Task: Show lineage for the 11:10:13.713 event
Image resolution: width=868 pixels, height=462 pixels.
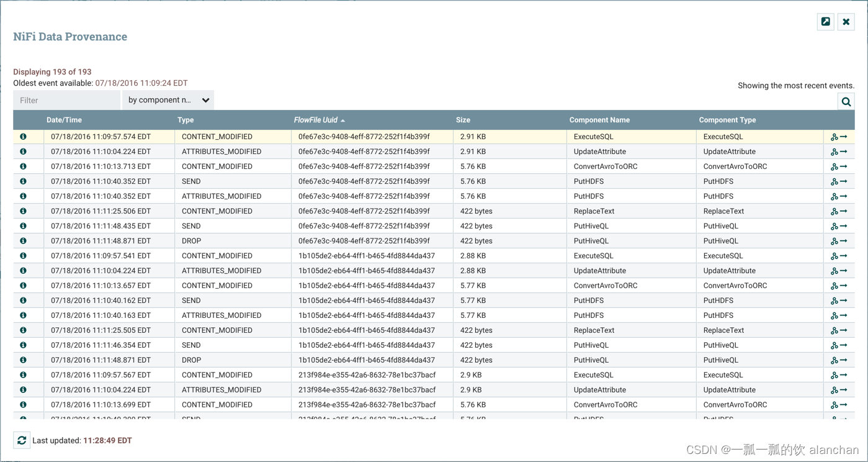Action: coord(834,166)
